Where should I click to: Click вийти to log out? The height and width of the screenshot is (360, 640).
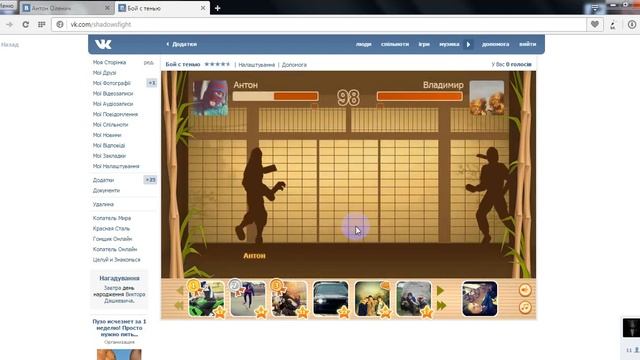527,44
